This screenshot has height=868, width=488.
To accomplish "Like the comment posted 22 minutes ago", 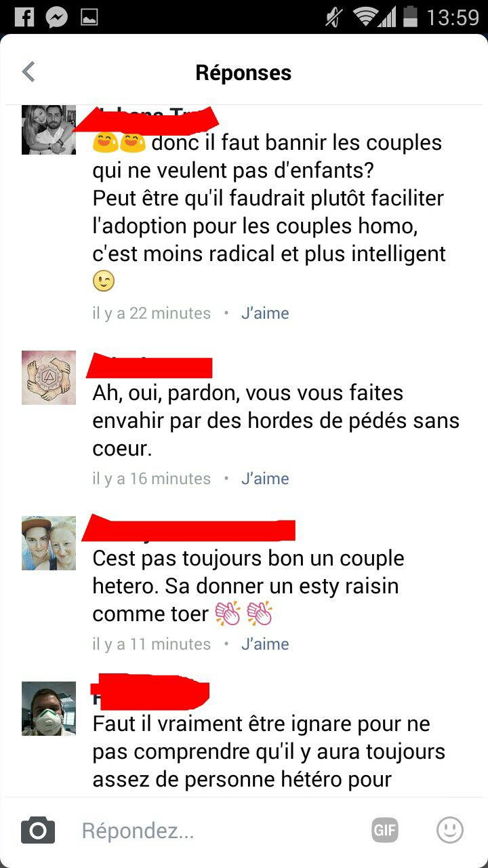I will (265, 313).
